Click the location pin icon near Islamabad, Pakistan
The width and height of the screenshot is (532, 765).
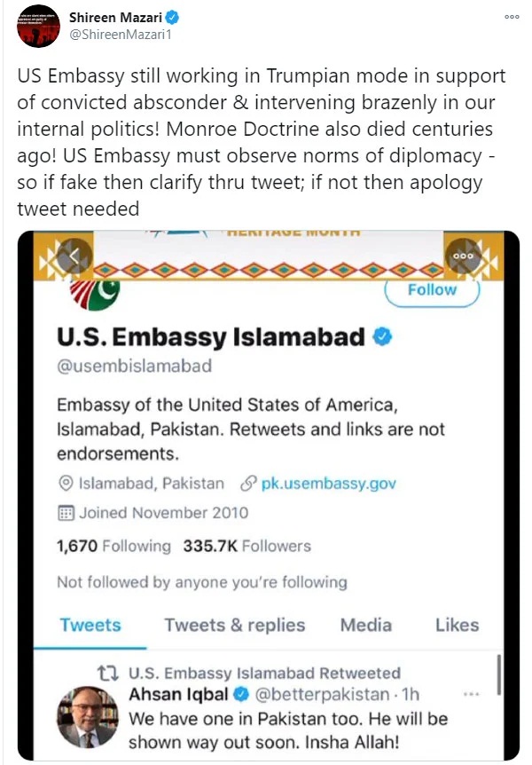tap(65, 484)
